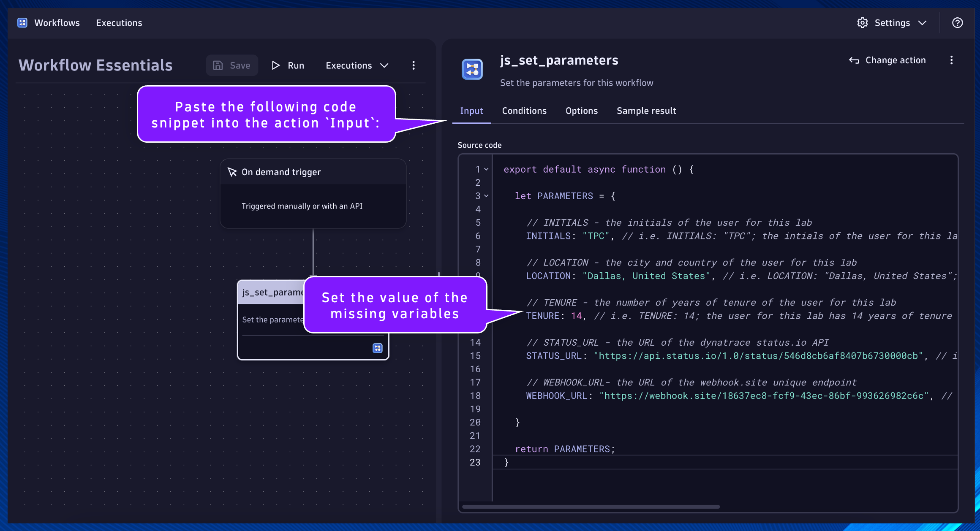Expand the Settings dropdown chevron
The width and height of the screenshot is (980, 531).
click(x=923, y=23)
